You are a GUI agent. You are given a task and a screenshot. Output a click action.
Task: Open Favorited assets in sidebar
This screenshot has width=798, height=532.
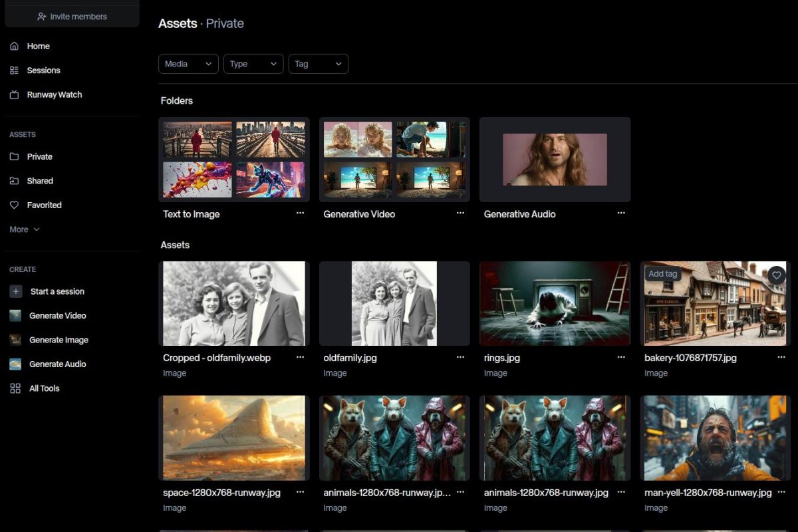(44, 205)
